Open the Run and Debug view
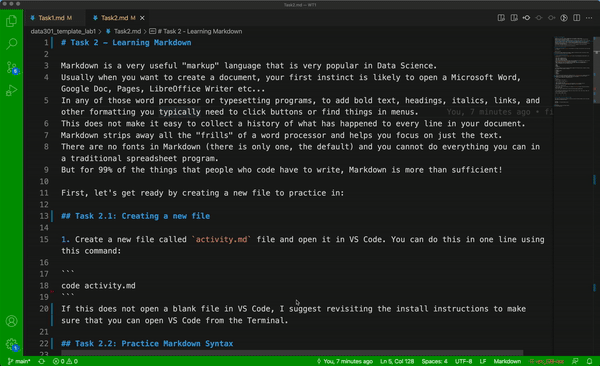600x366 pixels. coord(11,91)
